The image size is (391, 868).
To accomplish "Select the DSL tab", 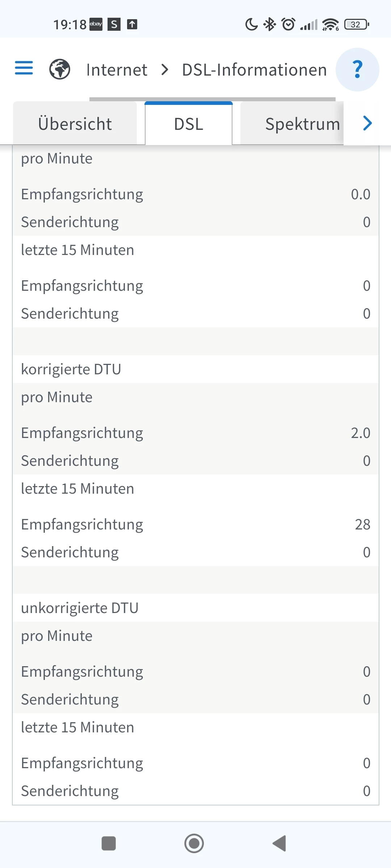I will click(189, 124).
